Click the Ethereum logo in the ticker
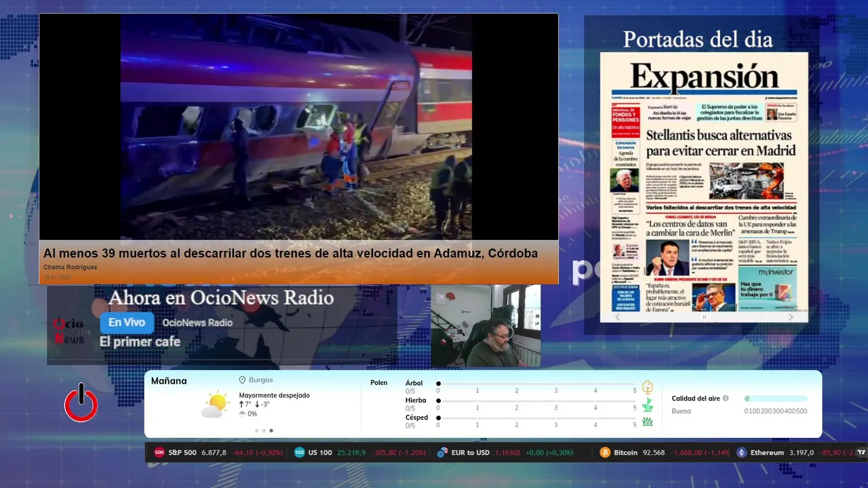The image size is (868, 488). 742,452
